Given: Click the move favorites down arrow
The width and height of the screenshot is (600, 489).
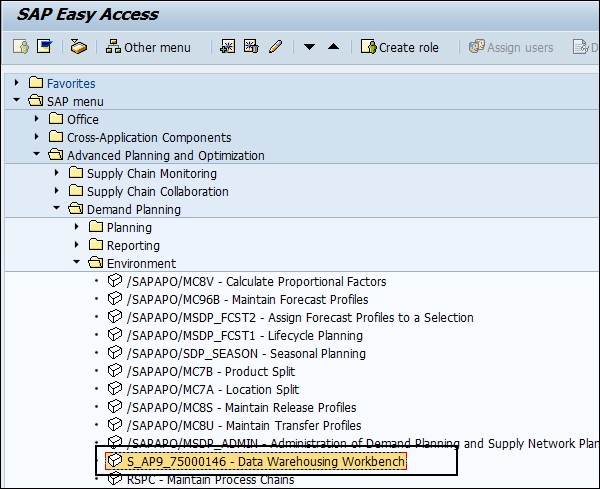Looking at the screenshot, I should pos(310,47).
